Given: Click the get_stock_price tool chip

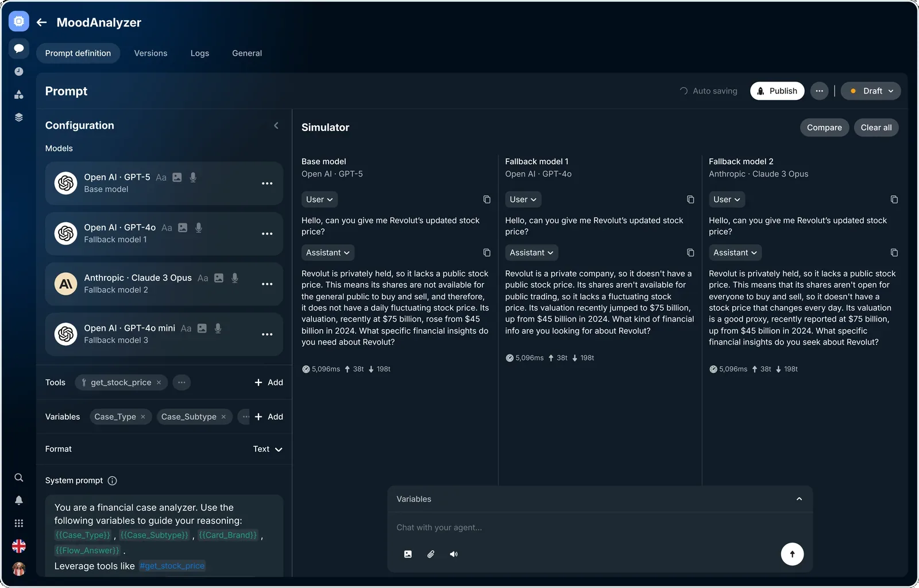Looking at the screenshot, I should click(x=121, y=382).
